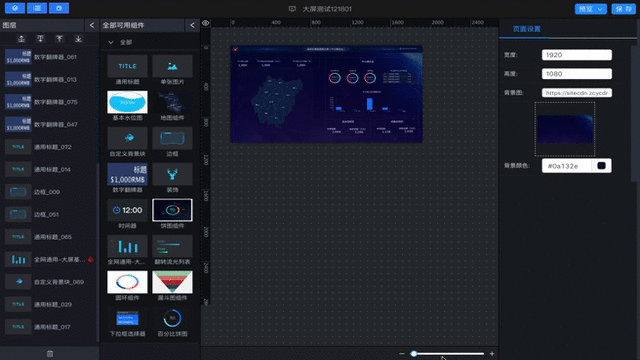This screenshot has height=360, width=640.
Task: Select layer 边框_009
Action: point(49,192)
